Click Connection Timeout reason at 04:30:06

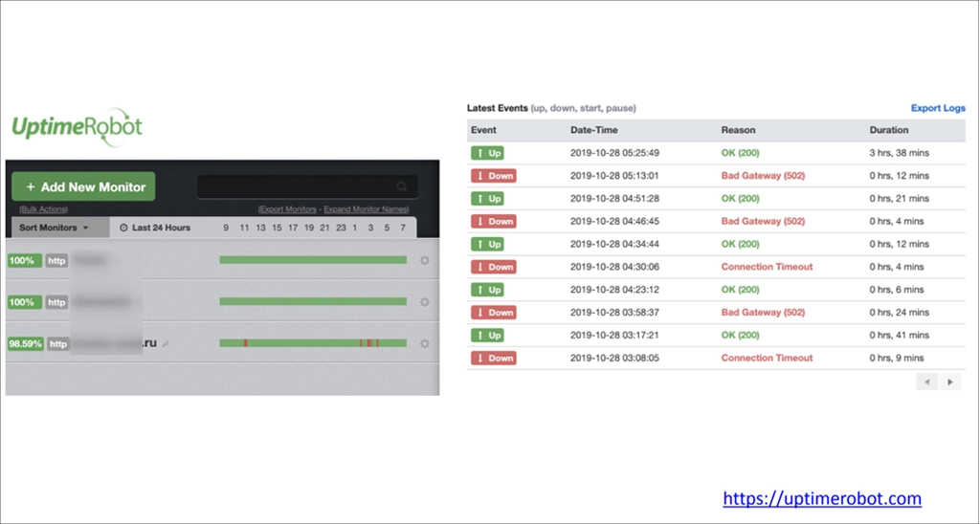[767, 267]
